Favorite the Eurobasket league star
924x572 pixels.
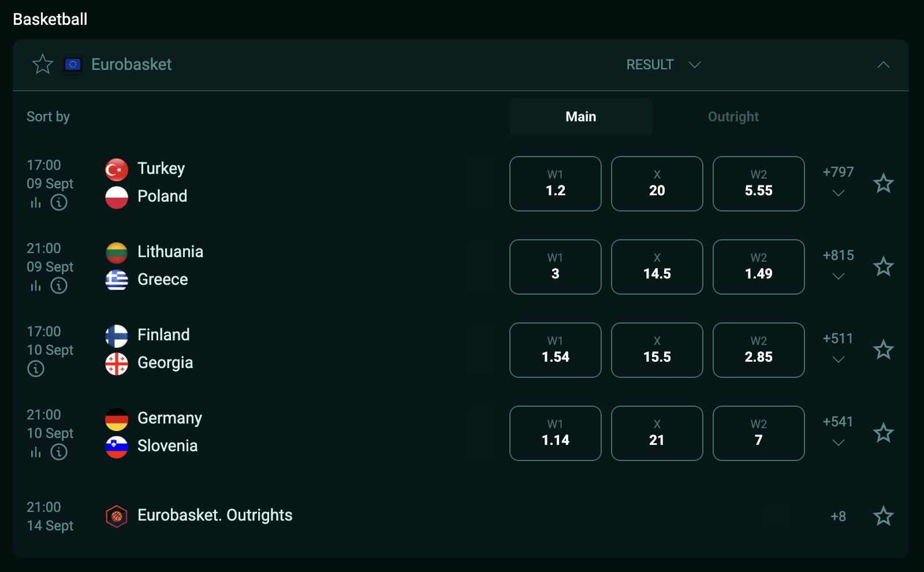point(43,64)
